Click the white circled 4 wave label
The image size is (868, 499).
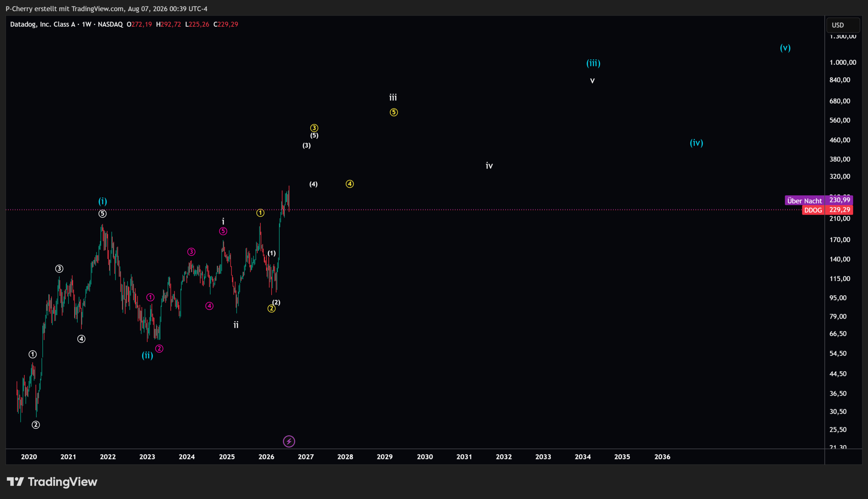coord(81,339)
